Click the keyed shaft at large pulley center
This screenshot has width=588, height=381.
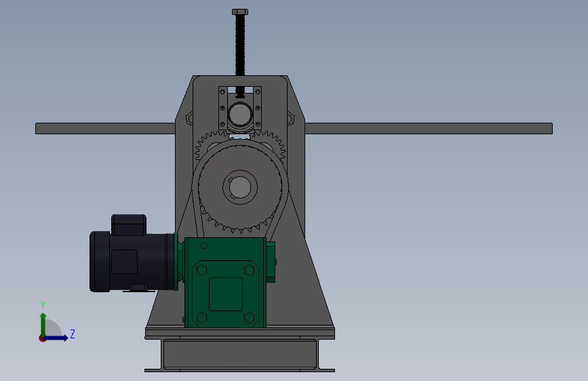click(x=239, y=186)
